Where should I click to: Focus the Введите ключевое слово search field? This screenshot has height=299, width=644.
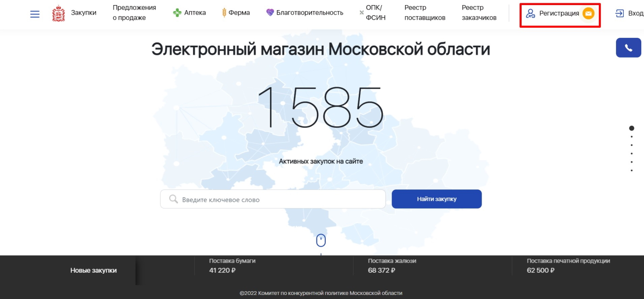point(273,199)
